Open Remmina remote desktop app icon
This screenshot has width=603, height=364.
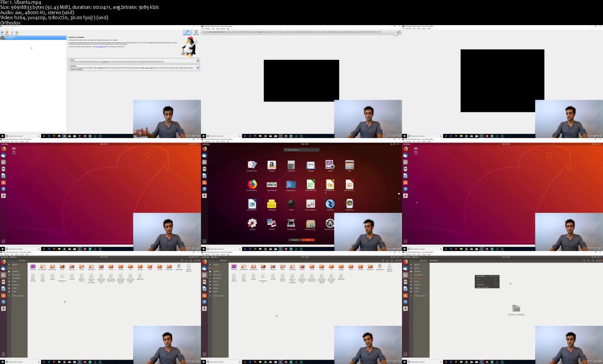click(x=330, y=204)
